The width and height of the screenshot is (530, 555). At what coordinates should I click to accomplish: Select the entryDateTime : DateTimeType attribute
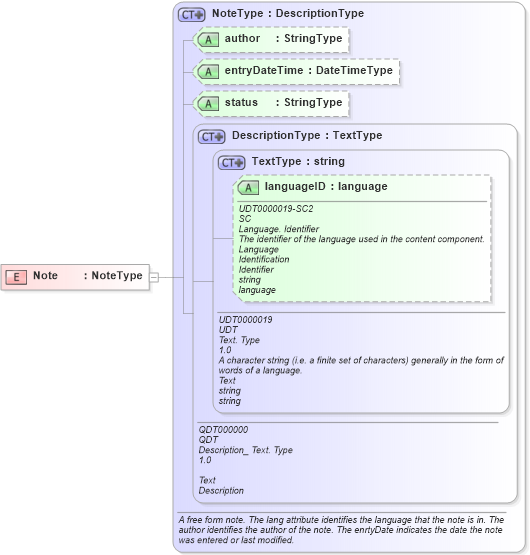point(296,71)
